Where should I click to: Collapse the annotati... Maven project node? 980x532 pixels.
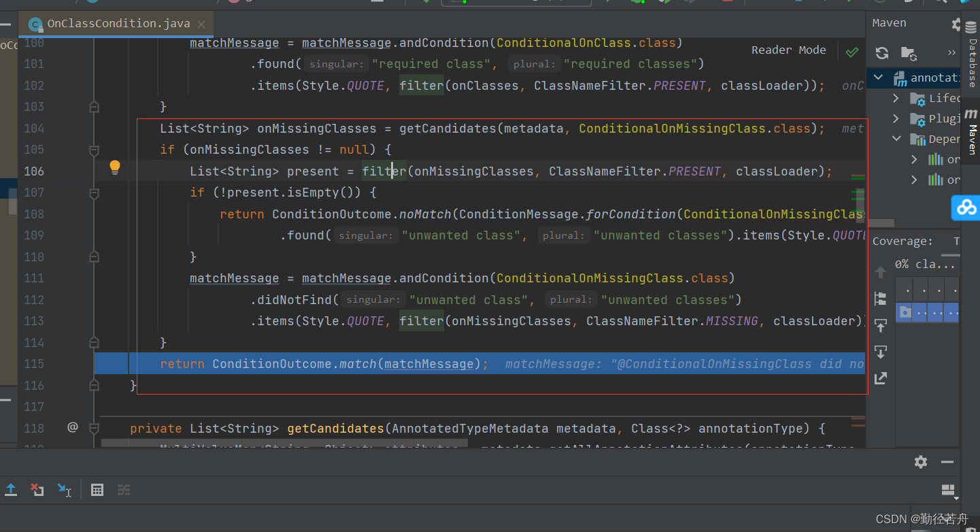click(x=879, y=78)
